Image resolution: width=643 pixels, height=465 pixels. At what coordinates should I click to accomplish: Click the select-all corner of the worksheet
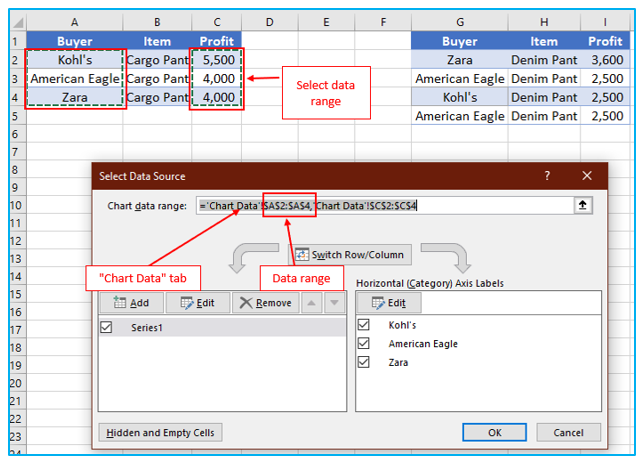point(18,22)
